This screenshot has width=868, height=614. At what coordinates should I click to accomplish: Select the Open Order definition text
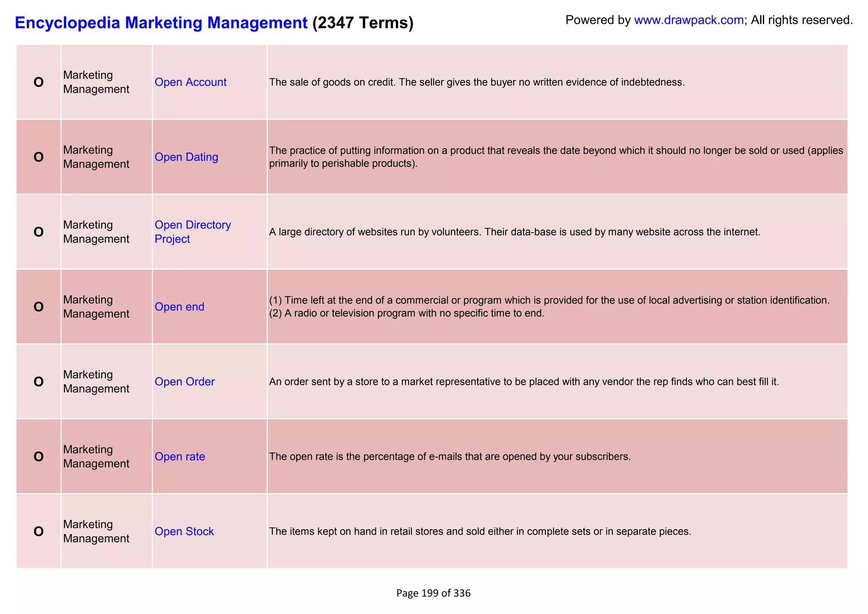point(524,382)
